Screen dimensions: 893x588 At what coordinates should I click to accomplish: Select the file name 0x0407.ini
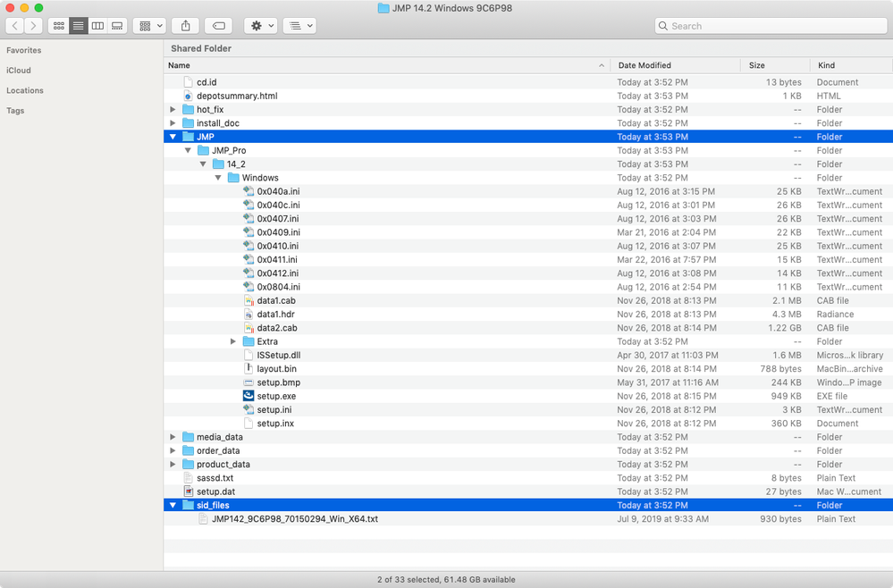pos(278,219)
